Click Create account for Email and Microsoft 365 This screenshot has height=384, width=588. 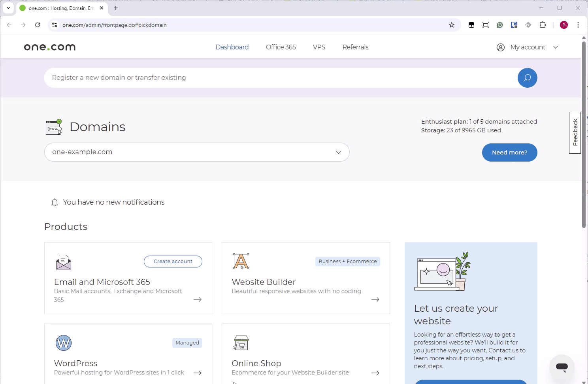click(x=173, y=261)
